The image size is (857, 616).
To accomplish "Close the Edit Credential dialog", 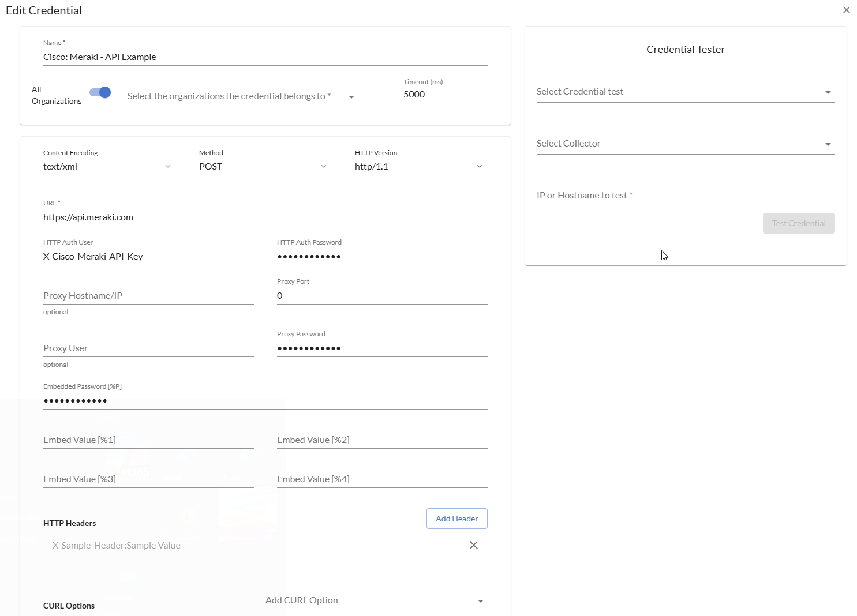I will [x=846, y=10].
